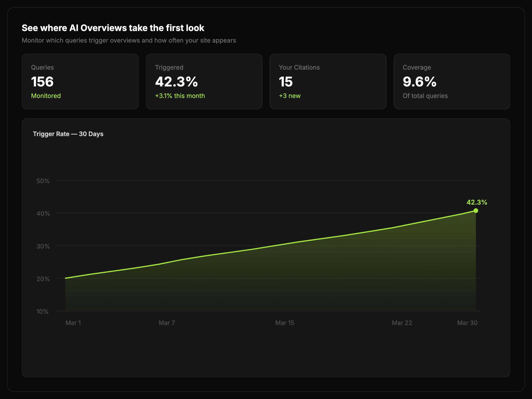The image size is (532, 399).
Task: Click the Trigger Rate — 30 Days title
Action: pyautogui.click(x=68, y=134)
